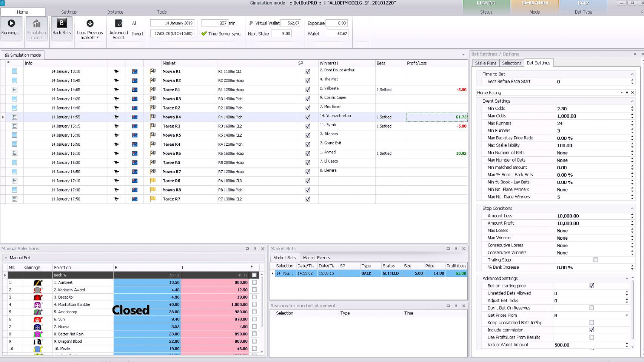The width and height of the screenshot is (644, 362).
Task: Toggle Include commission checkbox
Action: pos(592,330)
